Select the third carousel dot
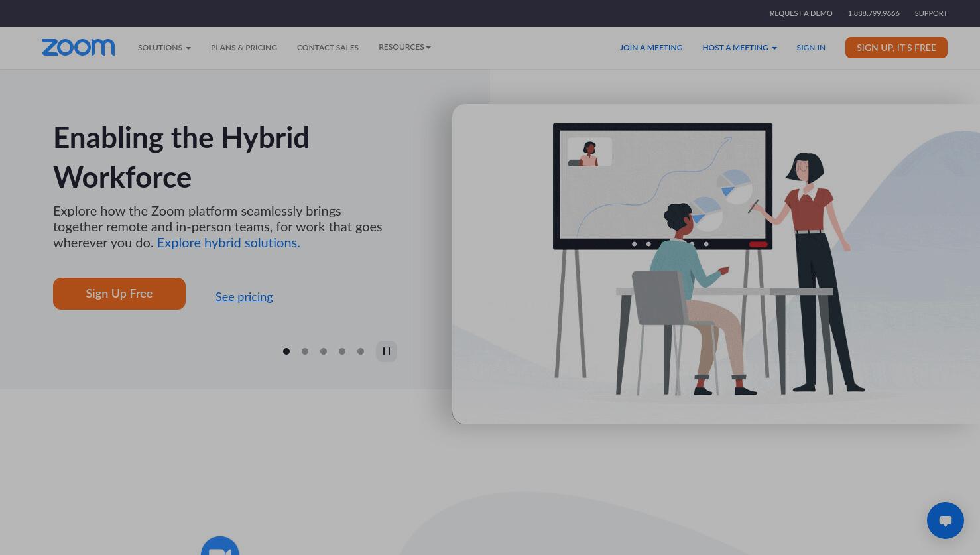The width and height of the screenshot is (980, 555). 324,351
